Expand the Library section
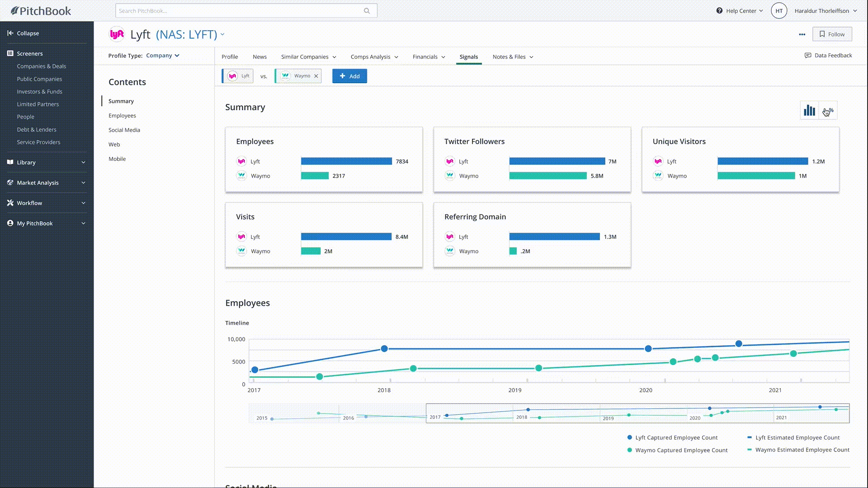Image resolution: width=868 pixels, height=488 pixels. [83, 162]
